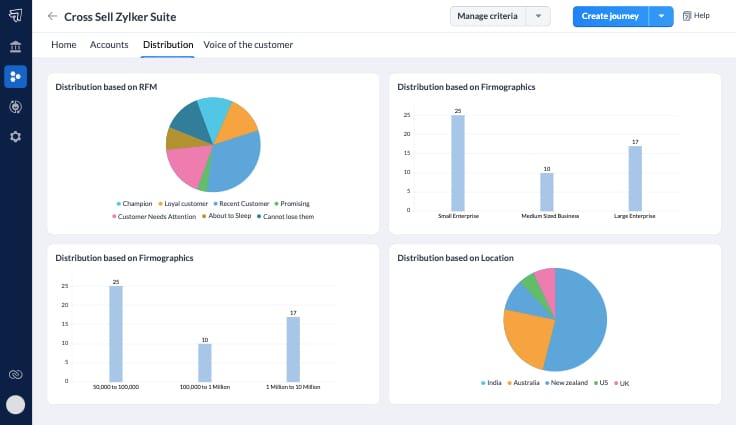The height and width of the screenshot is (425, 736).
Task: Click the app logo at sidebar top
Action: pos(15,16)
